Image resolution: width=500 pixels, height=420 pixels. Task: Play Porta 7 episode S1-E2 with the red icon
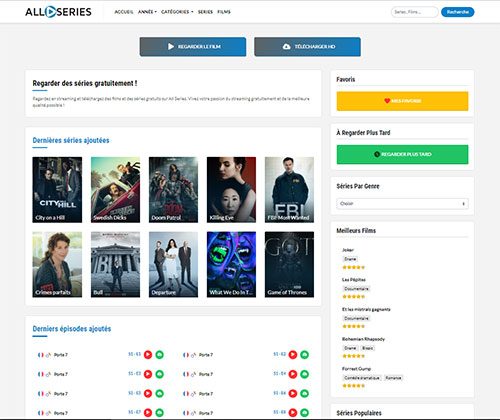tap(293, 355)
